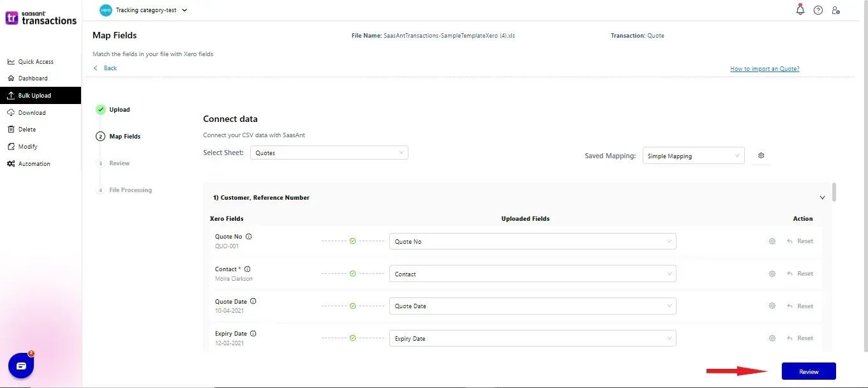868x388 pixels.
Task: Click the info icon beside Contact
Action: pyautogui.click(x=248, y=269)
